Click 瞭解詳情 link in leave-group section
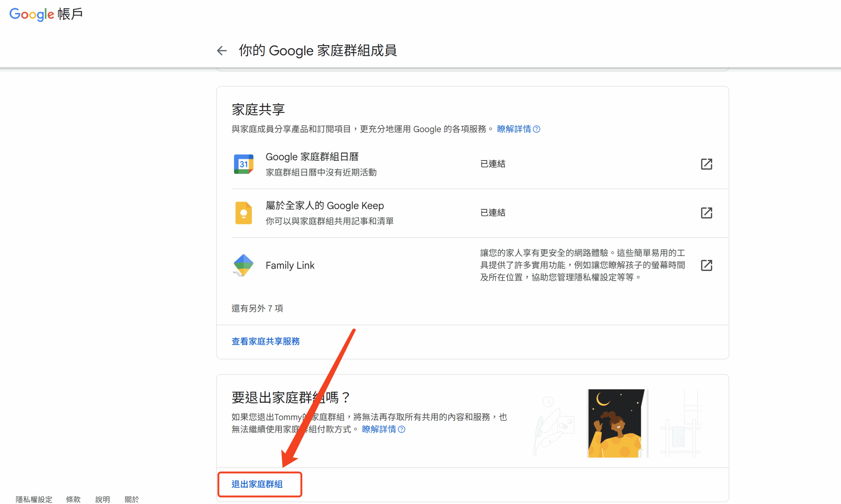Image resolution: width=841 pixels, height=504 pixels. click(x=379, y=429)
